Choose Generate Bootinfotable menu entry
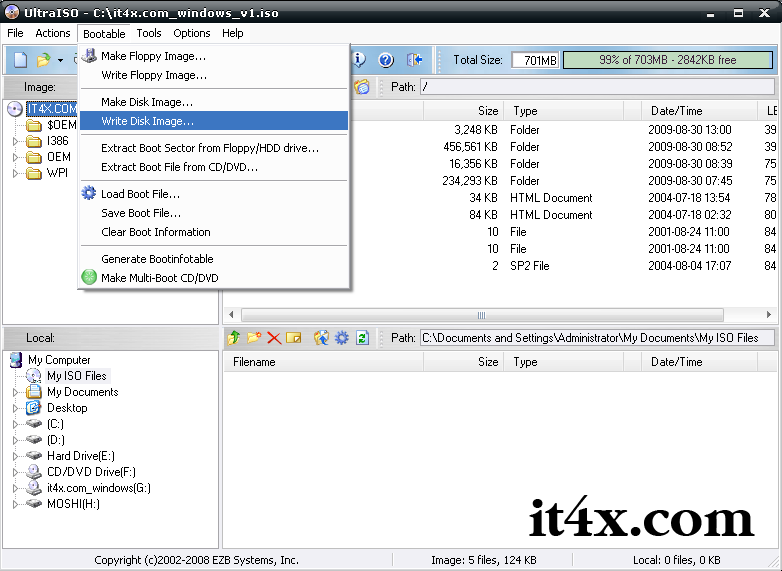This screenshot has height=571, width=782. point(214,259)
